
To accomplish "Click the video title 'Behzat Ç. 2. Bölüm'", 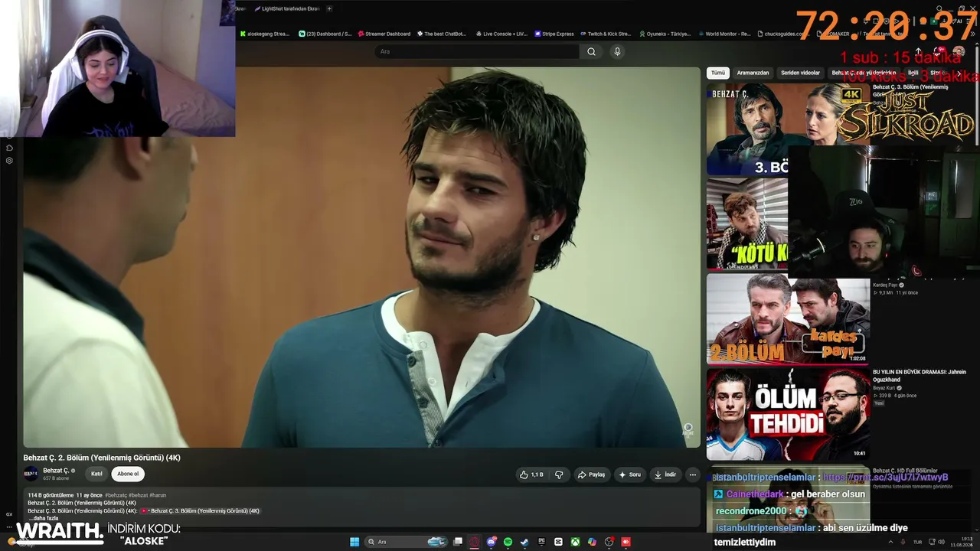I will click(102, 458).
